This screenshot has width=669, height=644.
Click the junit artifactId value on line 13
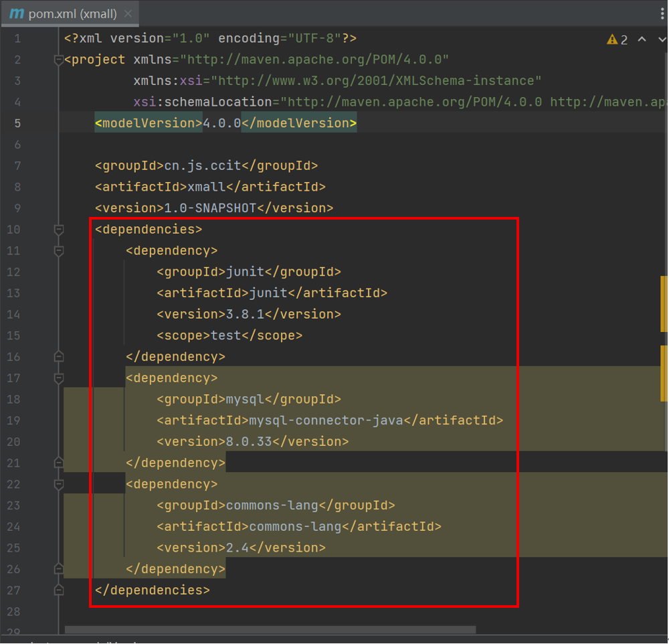pyautogui.click(x=268, y=293)
